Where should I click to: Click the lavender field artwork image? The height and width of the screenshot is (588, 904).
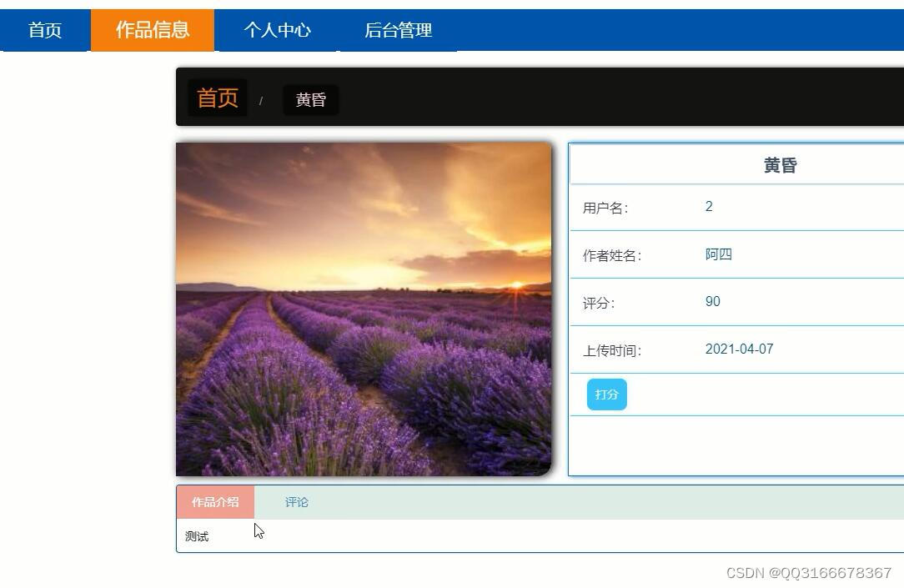364,309
